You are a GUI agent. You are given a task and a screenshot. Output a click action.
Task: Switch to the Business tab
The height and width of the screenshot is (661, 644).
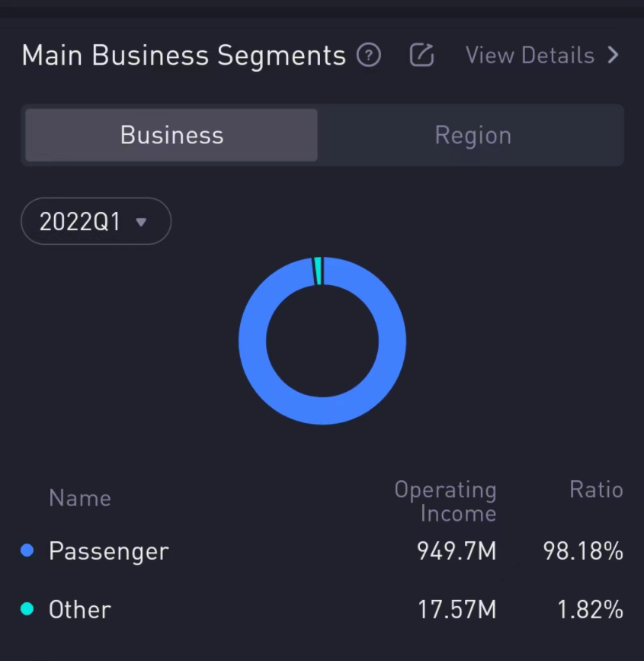[171, 135]
